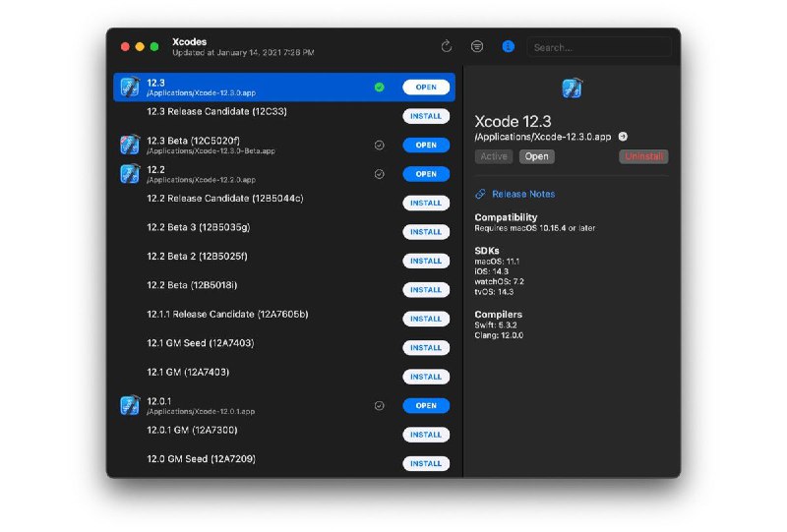Open the Release Notes link

coord(523,194)
